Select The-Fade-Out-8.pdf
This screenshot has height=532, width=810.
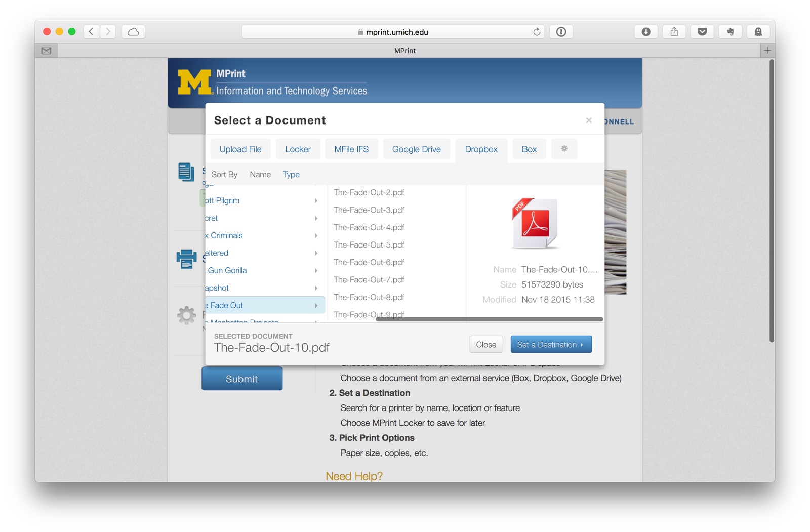(x=369, y=297)
